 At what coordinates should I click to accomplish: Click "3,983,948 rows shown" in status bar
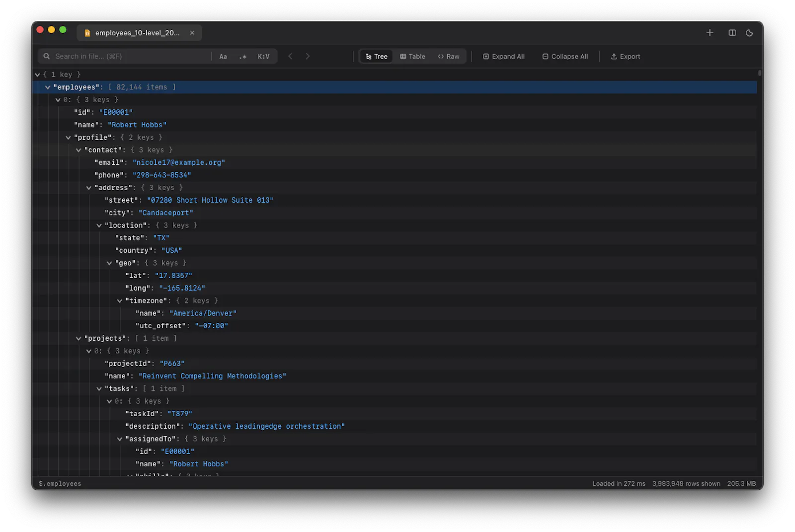(686, 484)
